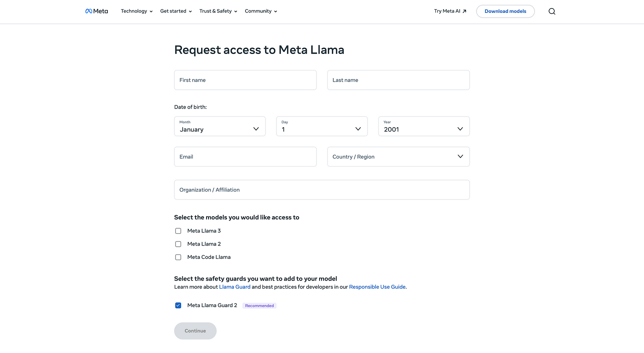Image resolution: width=644 pixels, height=353 pixels.
Task: Uncheck the Meta Llama Guard 2 checkbox
Action: pos(178,306)
